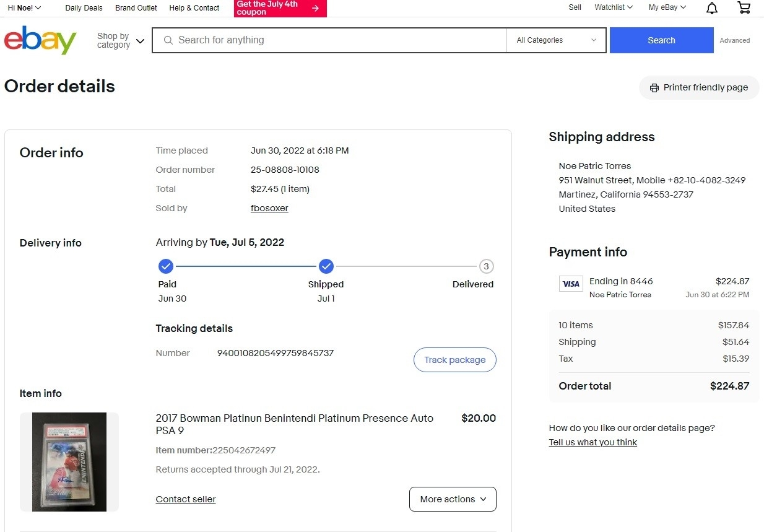
Task: Click the 10 items $157.84 amount
Action: click(734, 325)
